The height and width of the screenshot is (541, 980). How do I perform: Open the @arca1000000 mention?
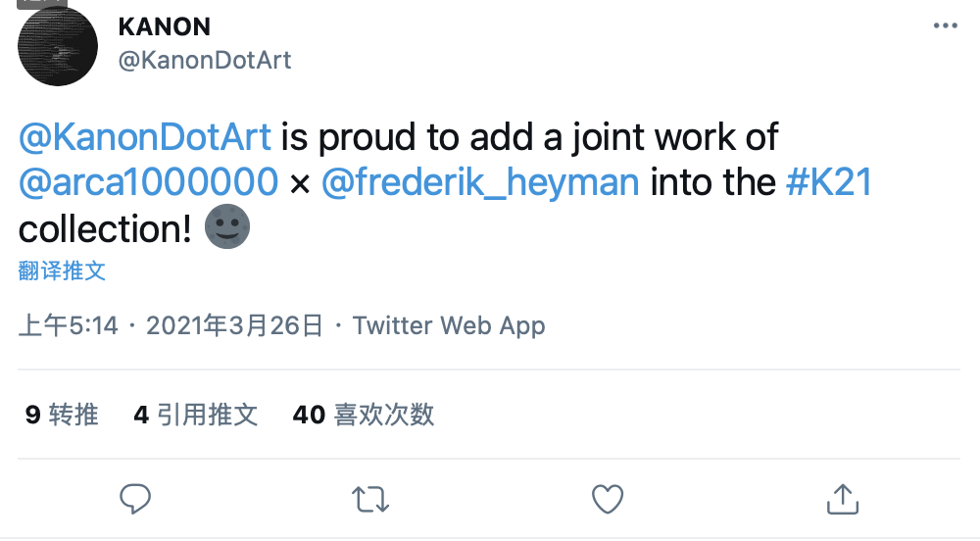pos(148,182)
